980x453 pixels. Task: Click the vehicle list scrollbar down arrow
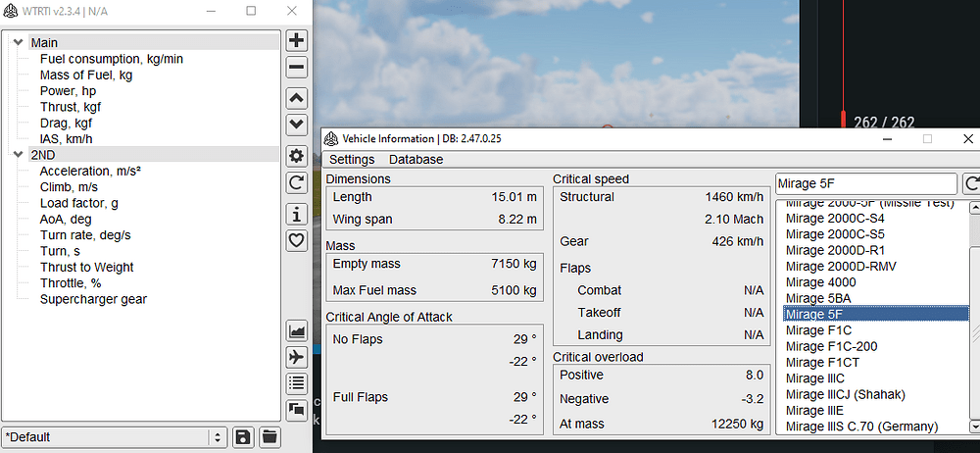974,427
